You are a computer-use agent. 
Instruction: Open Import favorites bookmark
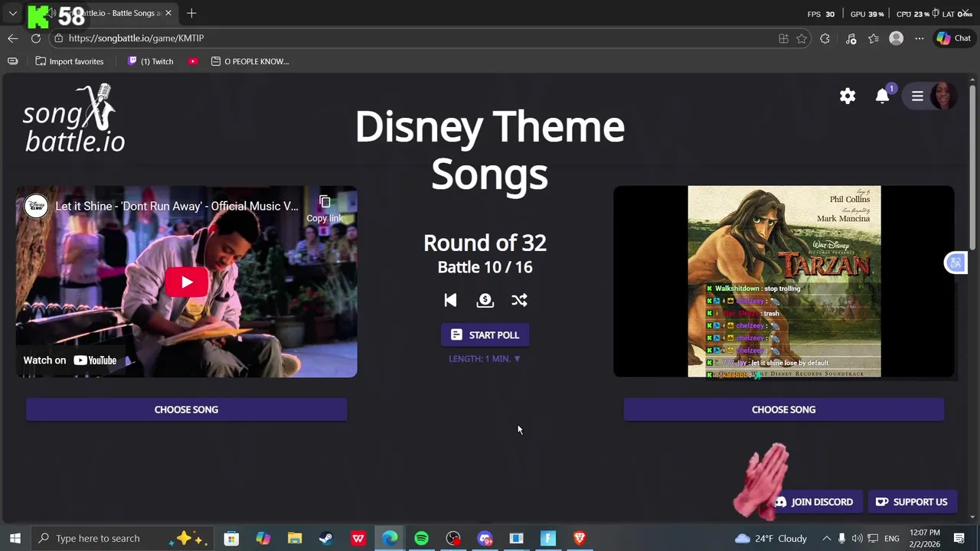tap(70, 61)
